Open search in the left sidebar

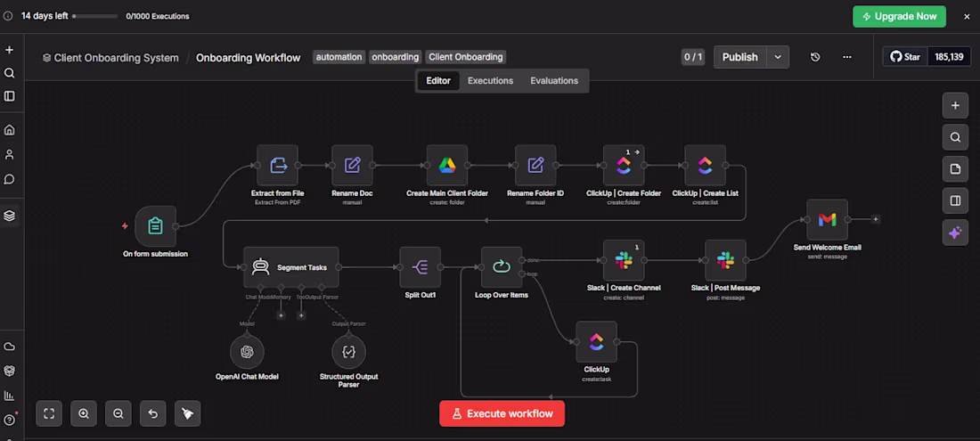pyautogui.click(x=10, y=73)
